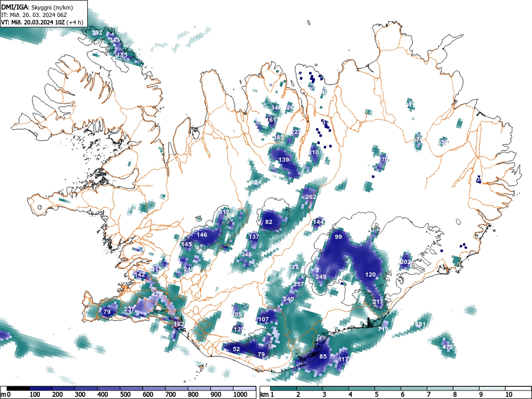Viewport: 532px width, 399px height.
Task: Click the 139 visibility value
Action: pos(284,160)
